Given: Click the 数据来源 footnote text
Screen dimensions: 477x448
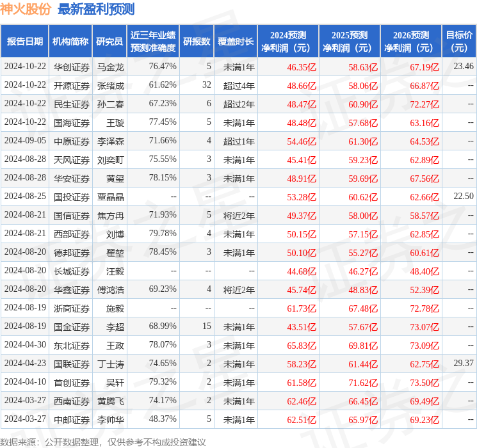Looking at the screenshot, I should [x=103, y=442].
